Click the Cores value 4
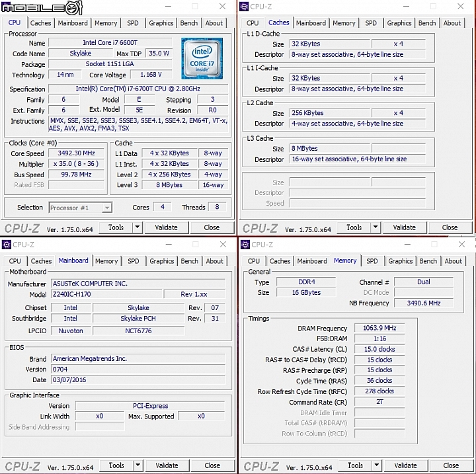Image resolution: width=476 pixels, height=474 pixels. tap(163, 207)
